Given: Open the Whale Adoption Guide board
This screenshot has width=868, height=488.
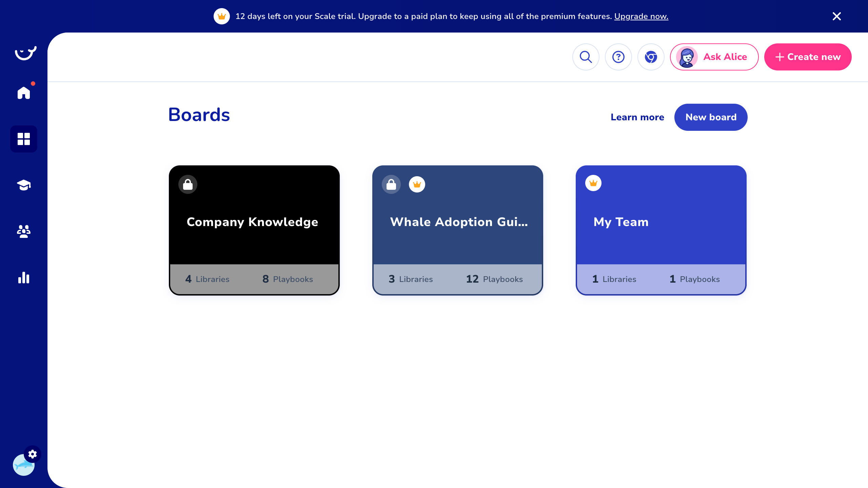Looking at the screenshot, I should 458,222.
